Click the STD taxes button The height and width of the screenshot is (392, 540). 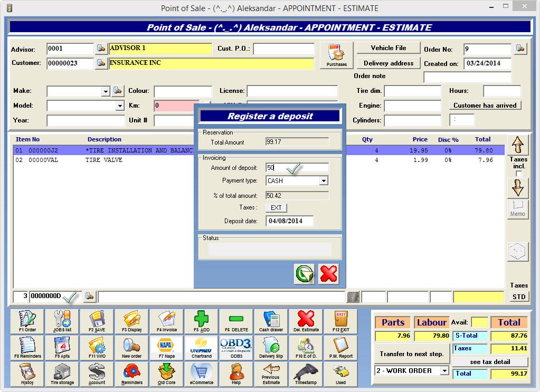519,297
